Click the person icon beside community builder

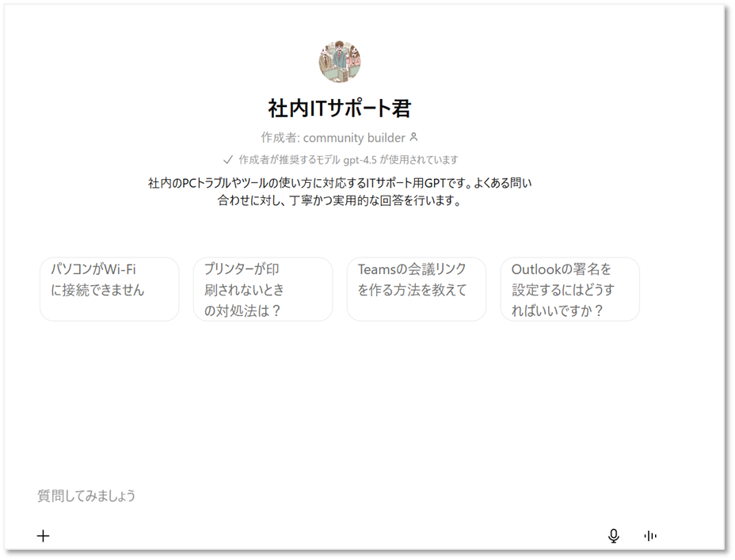(413, 137)
